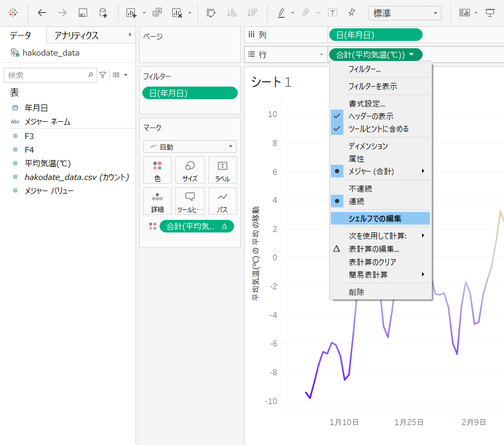Choose フィルターを表示 menu entry
The width and height of the screenshot is (504, 445).
click(x=380, y=86)
